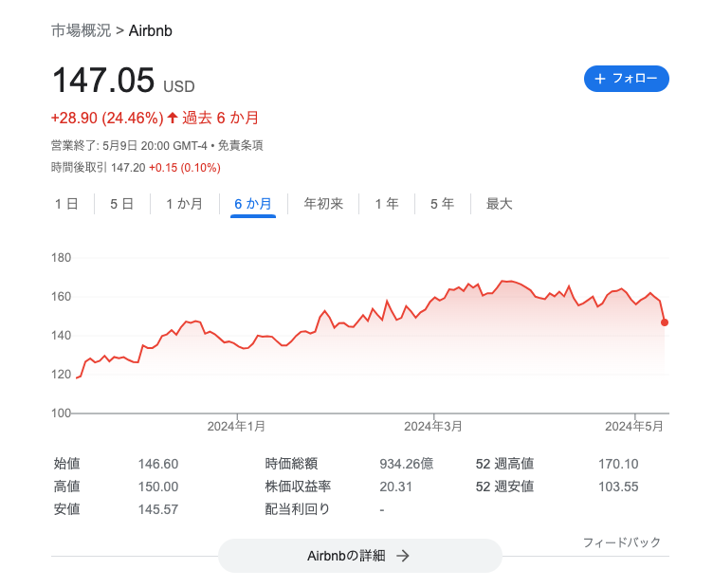Click the 時間後取引 147.20 text
The height and width of the screenshot is (588, 713).
[98, 168]
